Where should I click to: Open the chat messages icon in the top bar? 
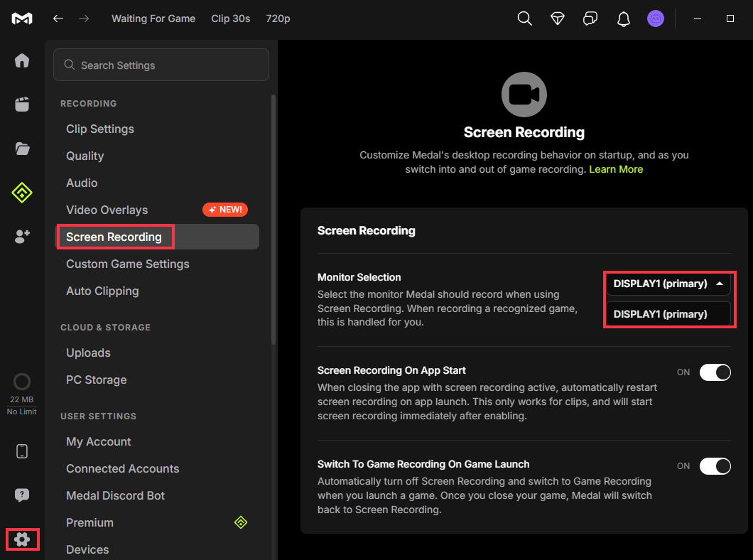tap(590, 19)
